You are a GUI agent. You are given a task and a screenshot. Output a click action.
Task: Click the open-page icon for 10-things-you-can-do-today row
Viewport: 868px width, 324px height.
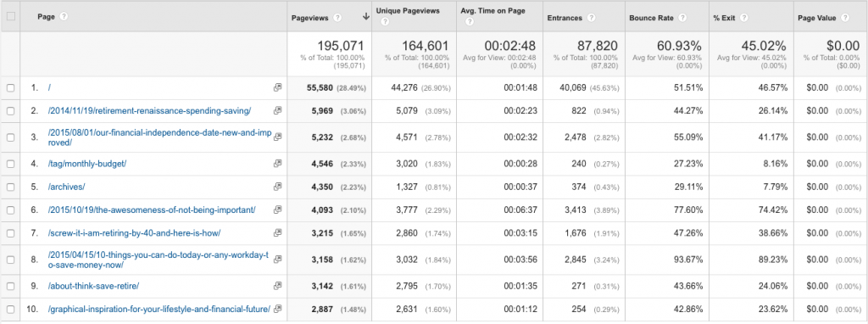click(277, 260)
